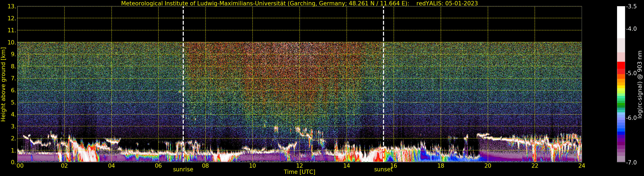This screenshot has height=176, width=644.
Task: Click the 'log(rc-signal) @ 903 nm' colorbar label
Action: [640, 84]
